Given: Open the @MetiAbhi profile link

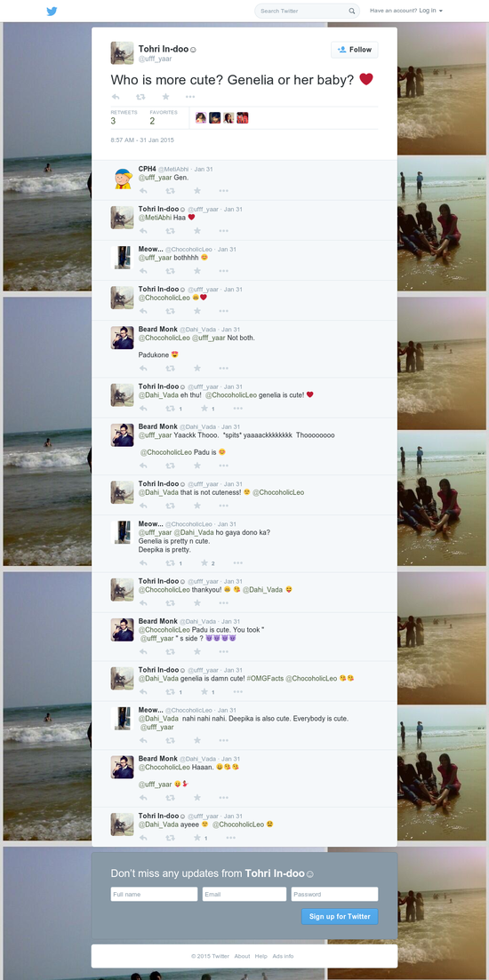Looking at the screenshot, I should [155, 218].
